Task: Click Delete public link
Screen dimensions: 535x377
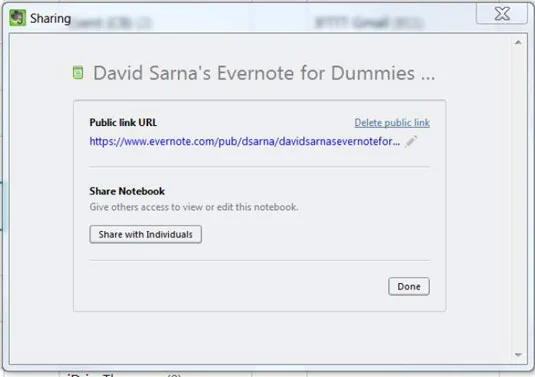Action: (392, 122)
